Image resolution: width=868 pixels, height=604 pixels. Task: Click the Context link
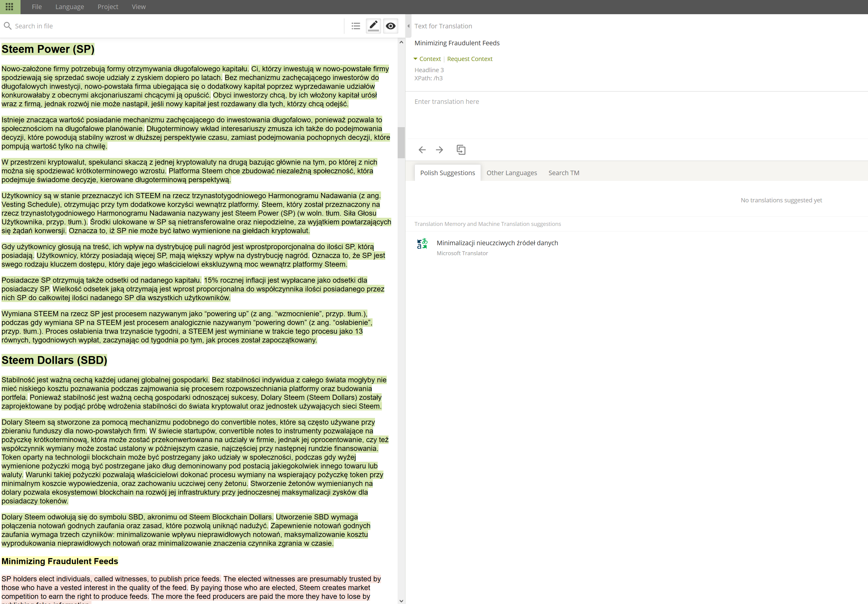click(x=430, y=59)
